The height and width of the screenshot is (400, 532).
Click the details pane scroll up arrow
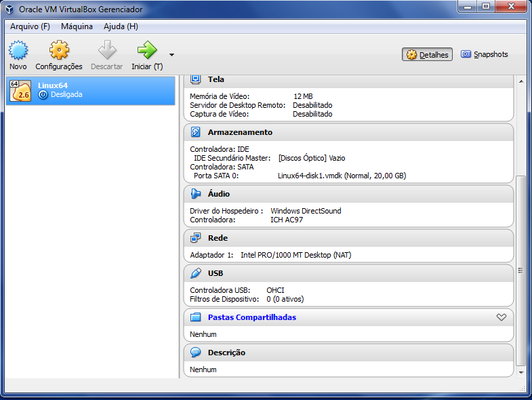point(521,81)
